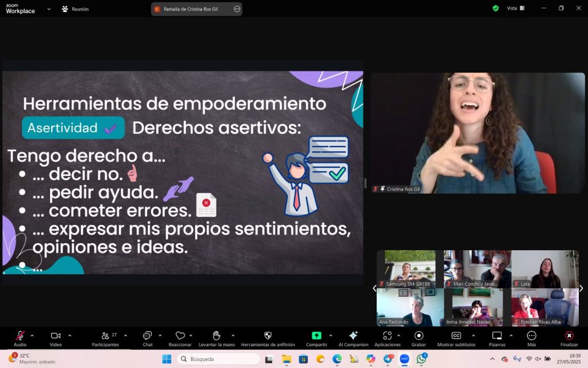Open the Reunión tab
The height and width of the screenshot is (368, 588).
75,9
